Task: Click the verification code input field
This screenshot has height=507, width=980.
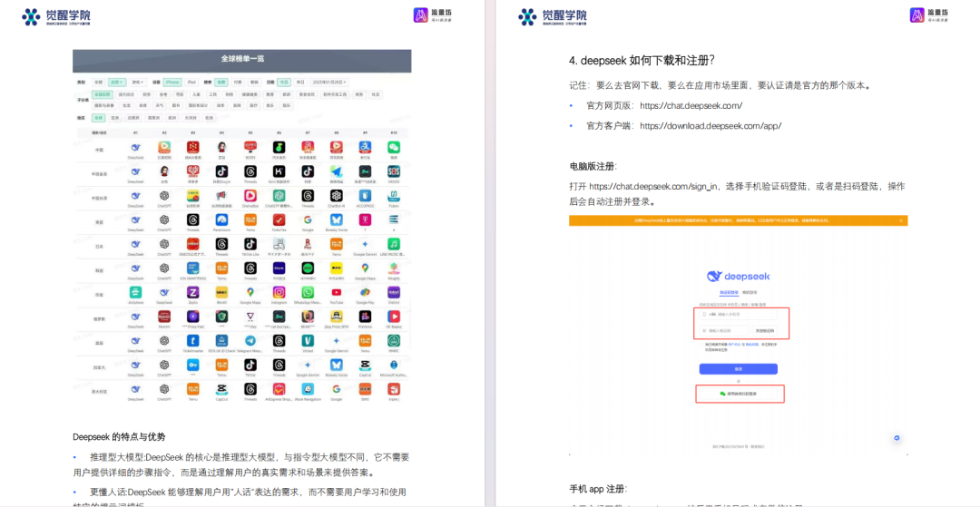Action: point(724,330)
